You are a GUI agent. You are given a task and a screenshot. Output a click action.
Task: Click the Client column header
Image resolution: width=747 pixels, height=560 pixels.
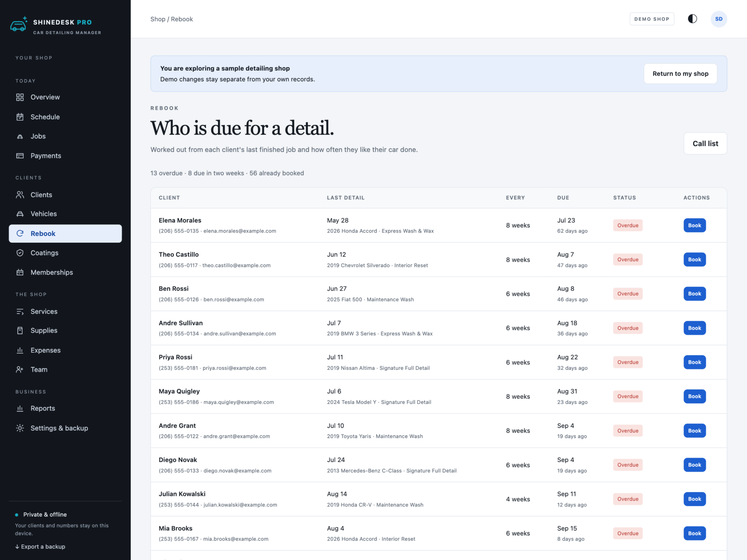pyautogui.click(x=169, y=198)
